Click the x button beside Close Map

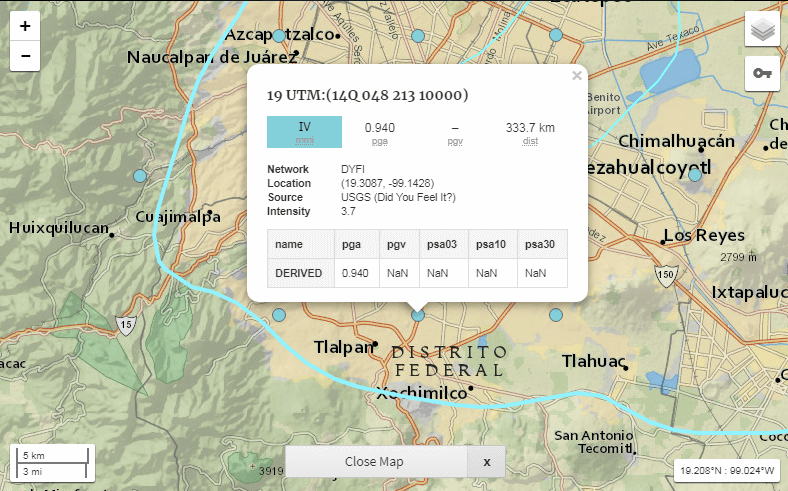(x=487, y=462)
